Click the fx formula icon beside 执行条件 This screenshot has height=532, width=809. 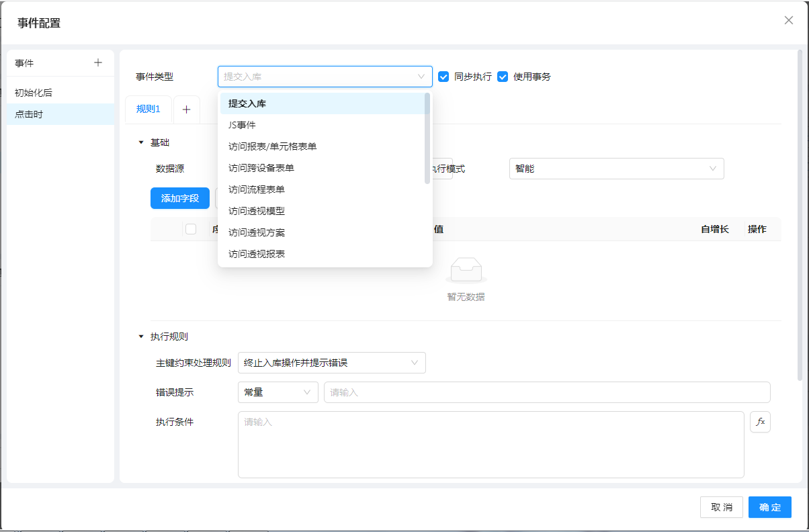click(760, 422)
